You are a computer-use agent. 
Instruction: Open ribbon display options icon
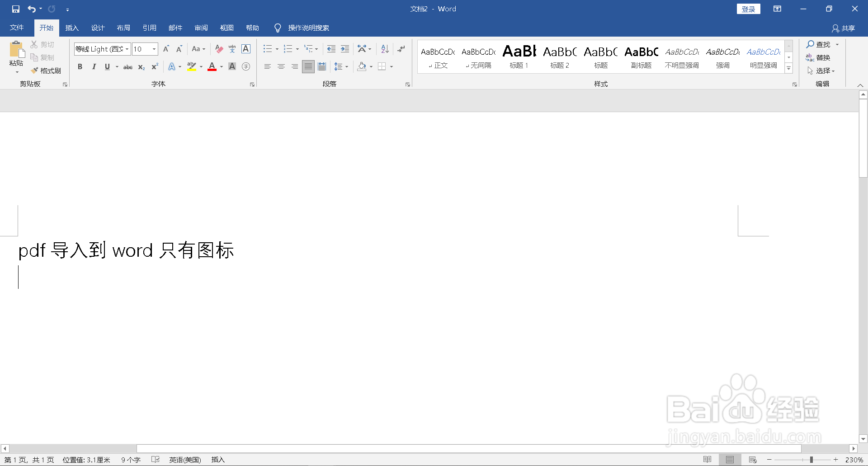coord(777,9)
